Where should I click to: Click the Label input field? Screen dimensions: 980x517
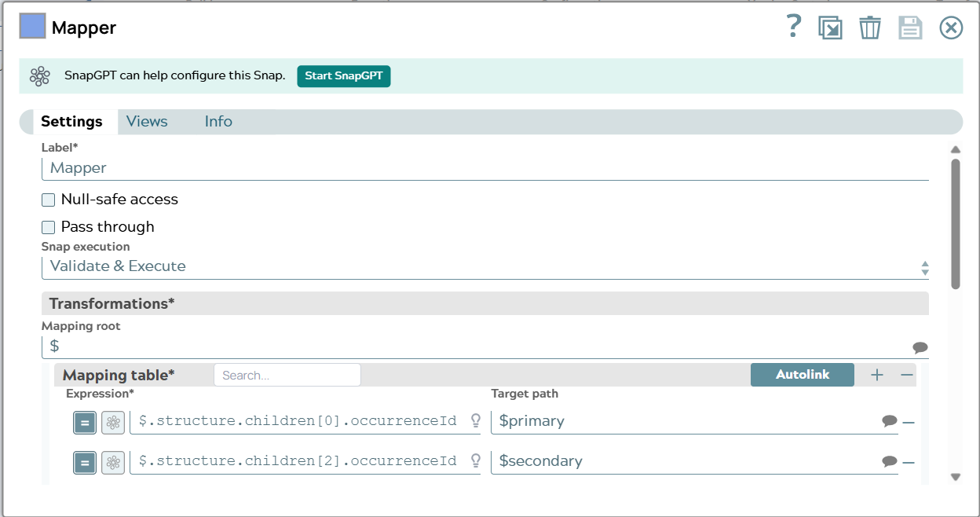pyautogui.click(x=485, y=168)
